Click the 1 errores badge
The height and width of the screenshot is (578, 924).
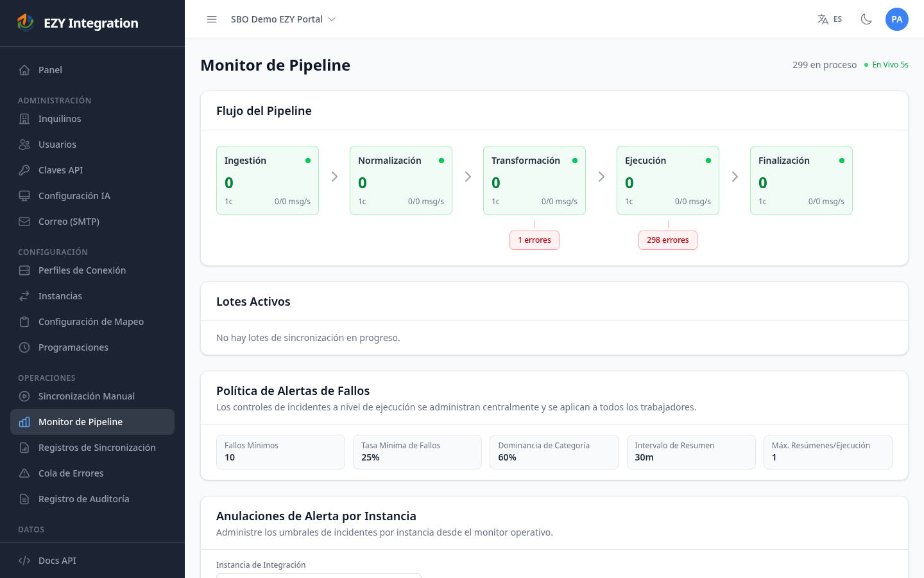pos(535,240)
